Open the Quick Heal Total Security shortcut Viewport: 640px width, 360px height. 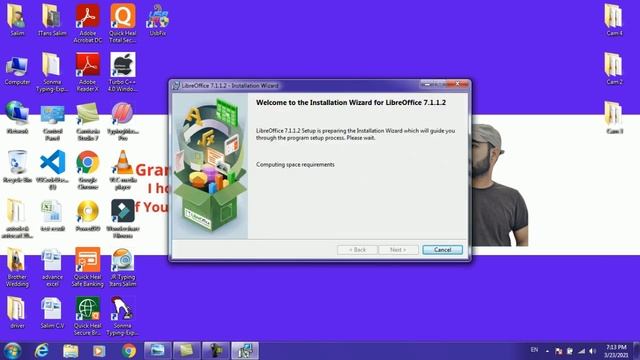tap(122, 23)
